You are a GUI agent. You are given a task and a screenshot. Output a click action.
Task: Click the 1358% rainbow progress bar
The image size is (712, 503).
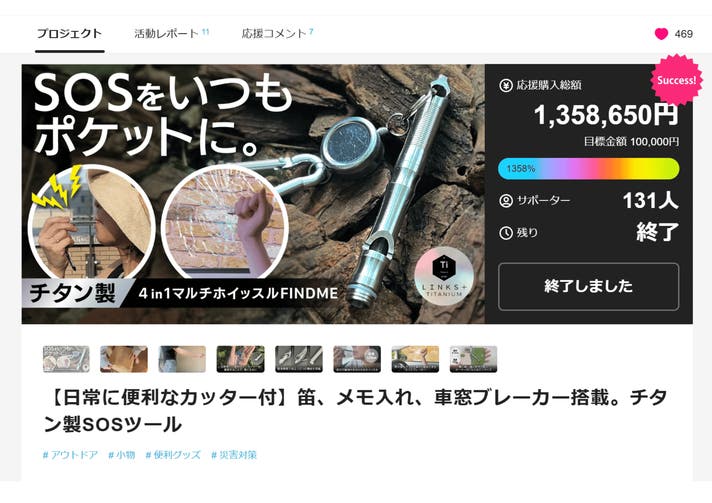click(588, 169)
